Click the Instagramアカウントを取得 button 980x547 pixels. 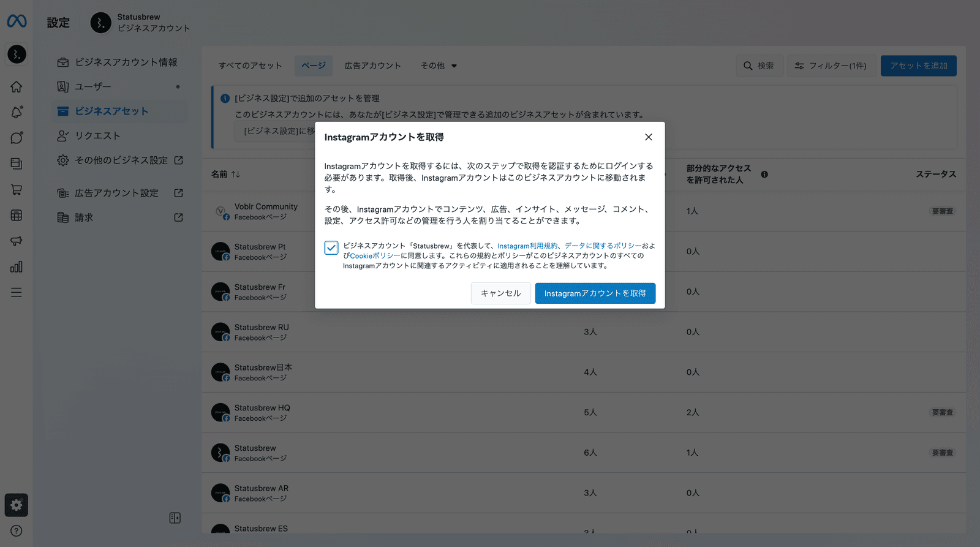(595, 293)
